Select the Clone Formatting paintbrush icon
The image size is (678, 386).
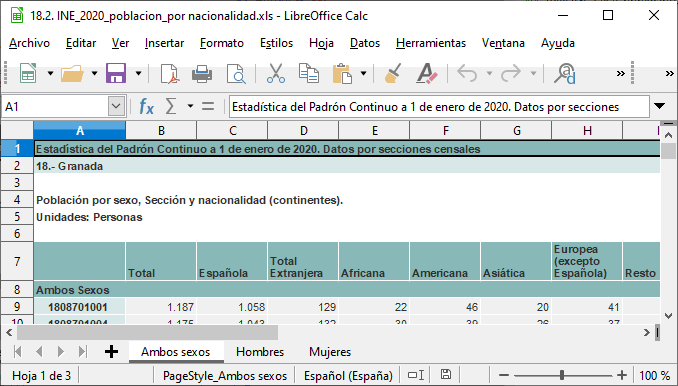[393, 73]
